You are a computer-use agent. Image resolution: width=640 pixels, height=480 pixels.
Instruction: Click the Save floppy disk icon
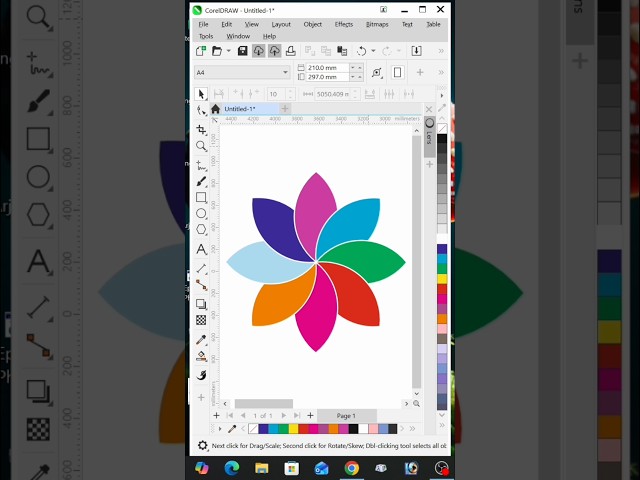coord(242,51)
